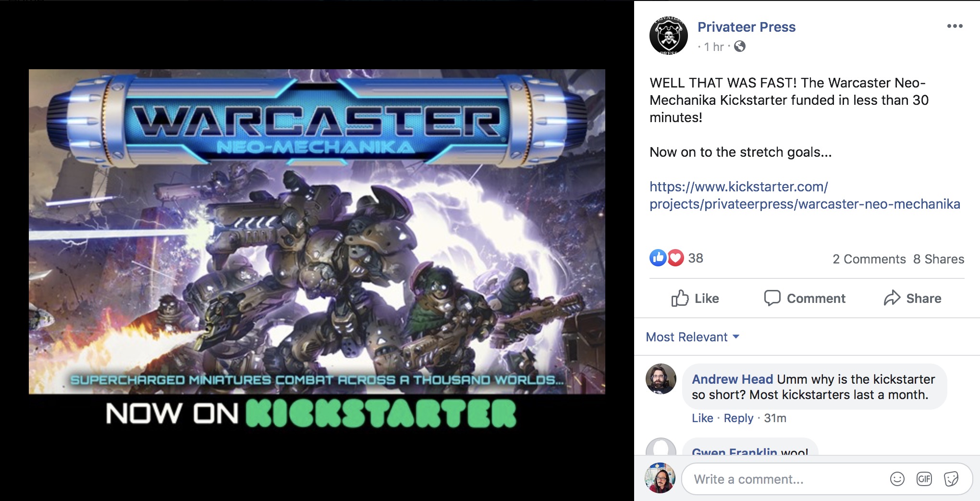The image size is (980, 501).
Task: Open the post options three-dot menu
Action: point(955,26)
